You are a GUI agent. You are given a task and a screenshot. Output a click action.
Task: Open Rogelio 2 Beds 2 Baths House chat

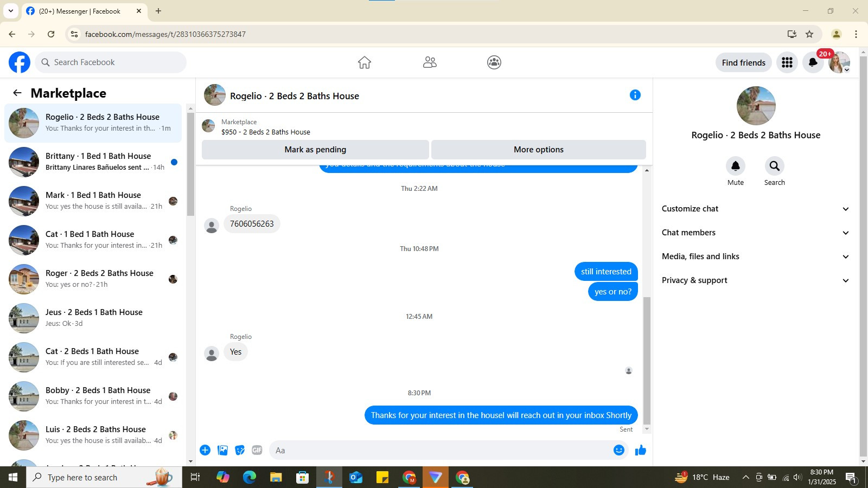coord(93,123)
